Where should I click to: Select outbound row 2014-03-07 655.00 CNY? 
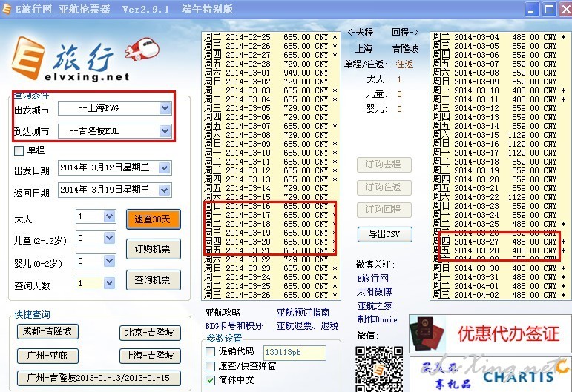coord(271,126)
